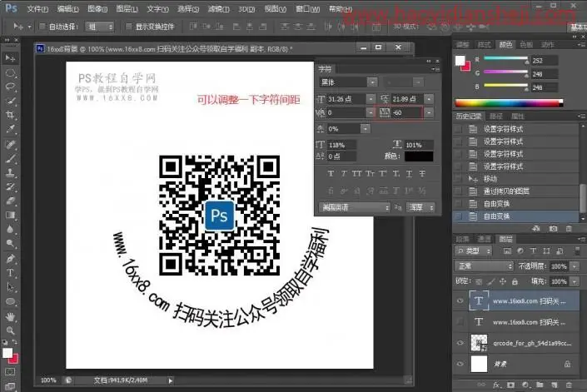Viewport: 587px width, 392px height.
Task: Select the Healing Brush bandage tool
Action: coord(10,144)
